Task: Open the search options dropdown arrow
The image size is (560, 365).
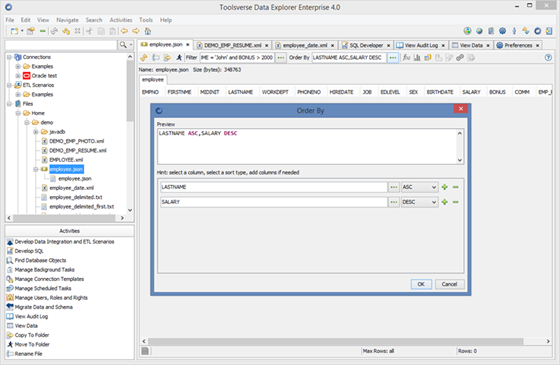Action: 131,45
